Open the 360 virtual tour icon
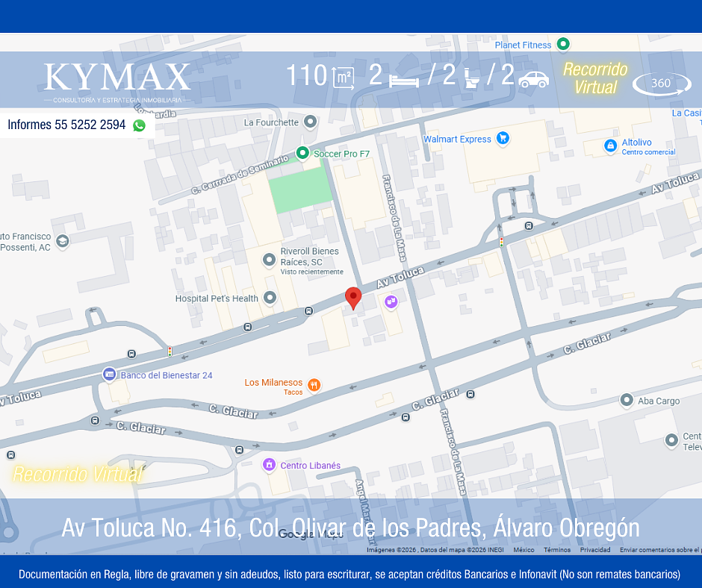Screen dimensions: 702x588 661,84
